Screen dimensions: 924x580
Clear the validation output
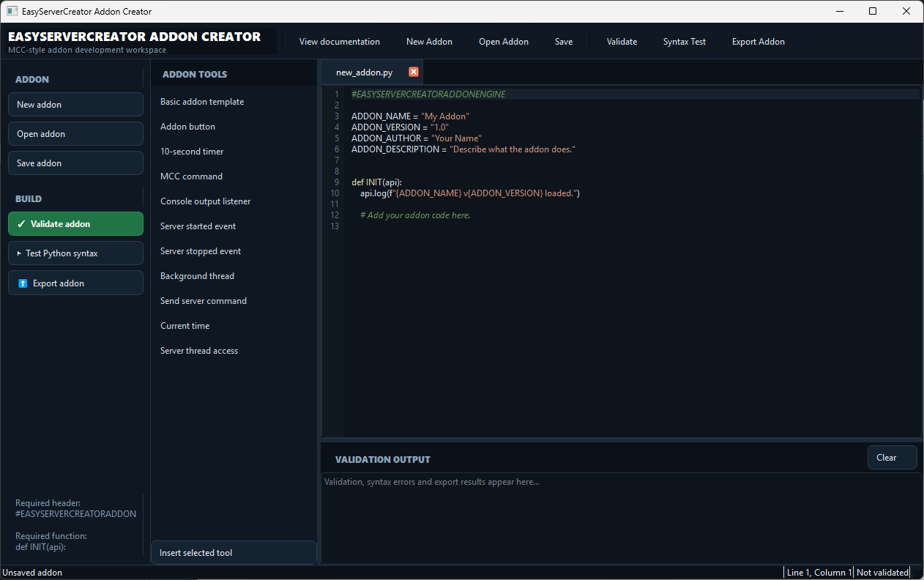tap(892, 458)
